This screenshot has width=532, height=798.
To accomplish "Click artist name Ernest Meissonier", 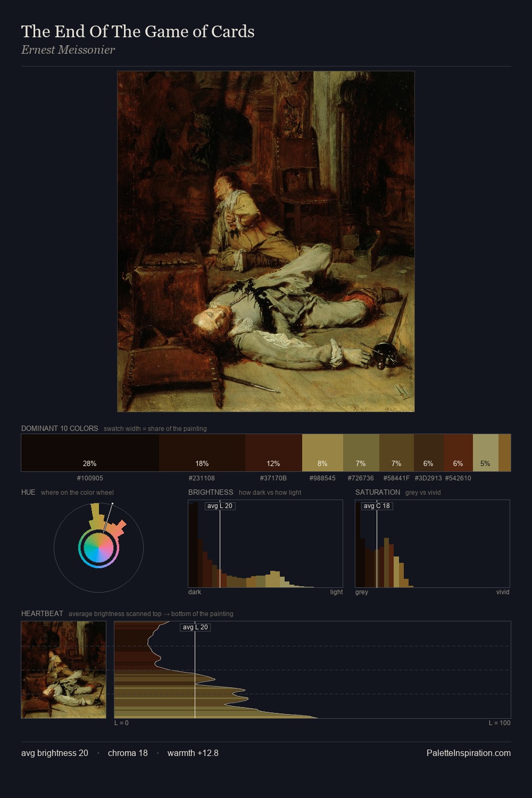I will (68, 50).
